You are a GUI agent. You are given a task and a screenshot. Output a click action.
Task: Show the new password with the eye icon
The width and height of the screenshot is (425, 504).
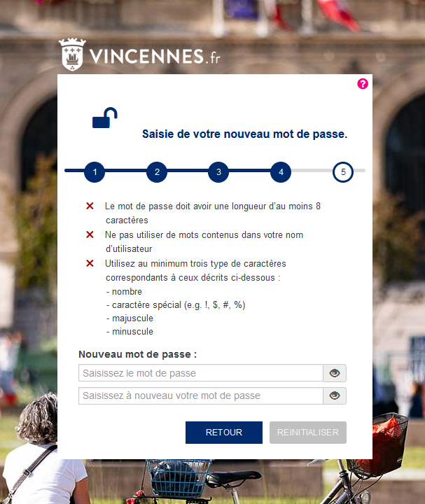[335, 373]
